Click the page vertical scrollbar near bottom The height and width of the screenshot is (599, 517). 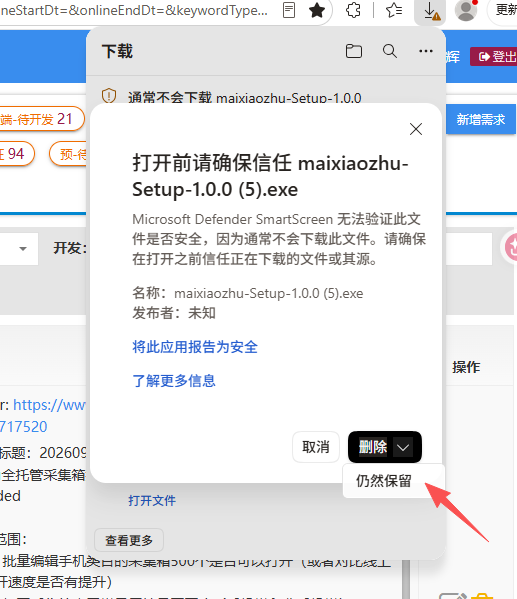pos(406,579)
